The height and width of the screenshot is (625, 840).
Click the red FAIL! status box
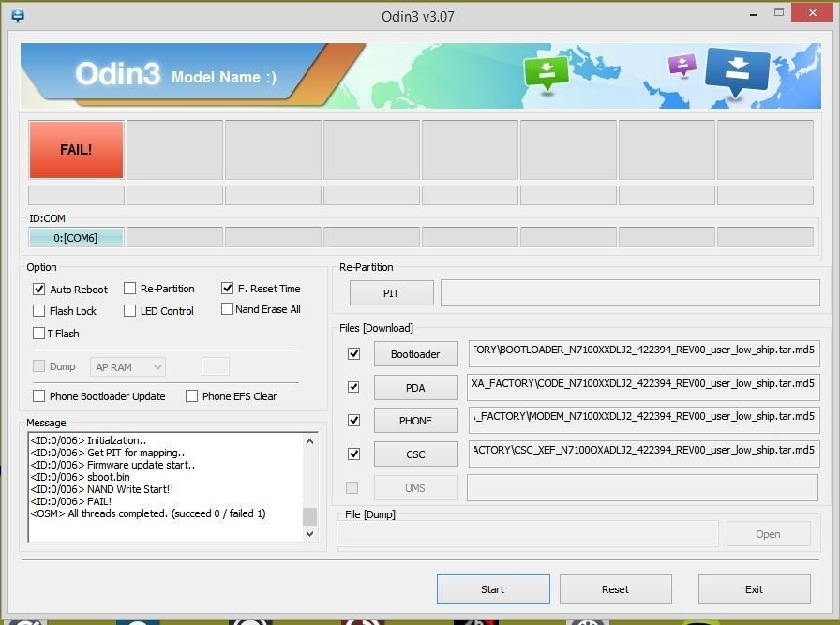76,149
